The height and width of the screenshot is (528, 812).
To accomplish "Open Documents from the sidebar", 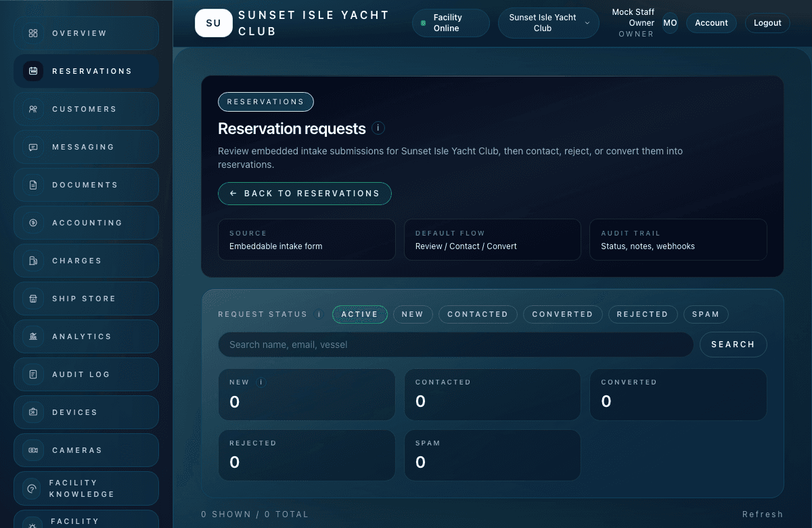I will (x=86, y=185).
